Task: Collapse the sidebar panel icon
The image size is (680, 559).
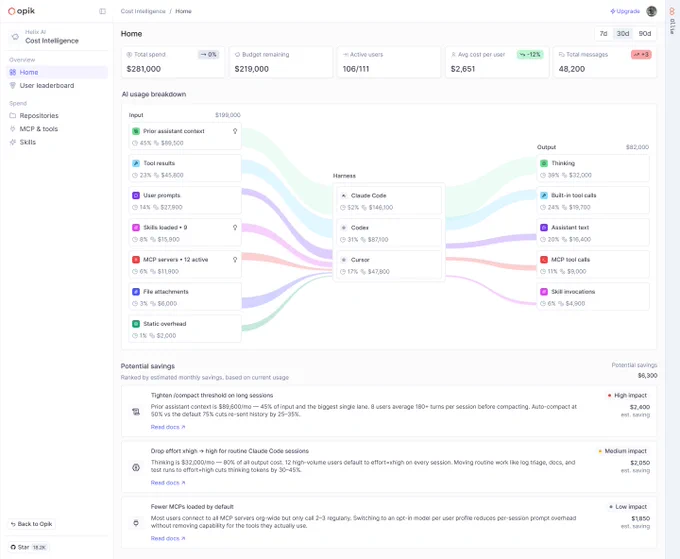Action: [x=102, y=11]
